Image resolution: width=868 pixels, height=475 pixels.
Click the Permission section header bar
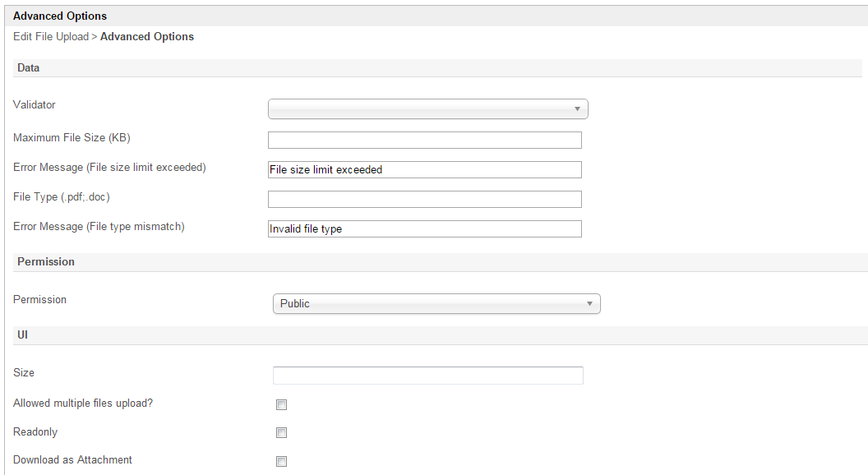(46, 261)
